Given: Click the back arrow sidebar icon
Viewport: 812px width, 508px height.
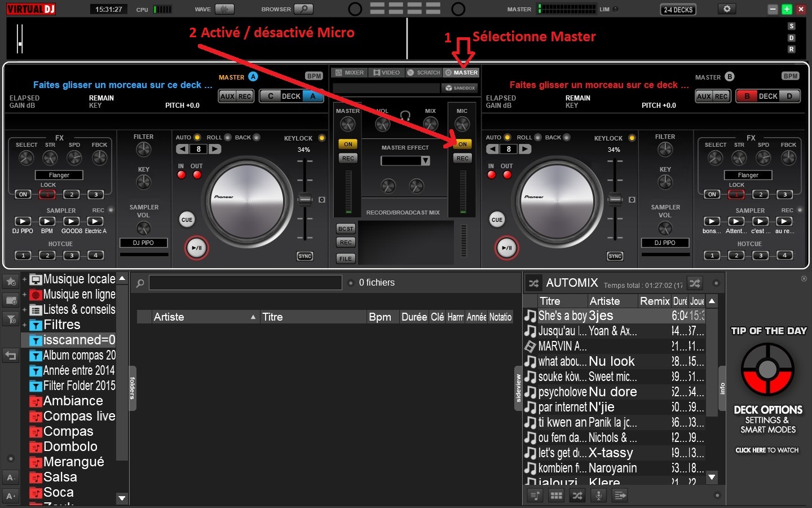Looking at the screenshot, I should tap(11, 356).
